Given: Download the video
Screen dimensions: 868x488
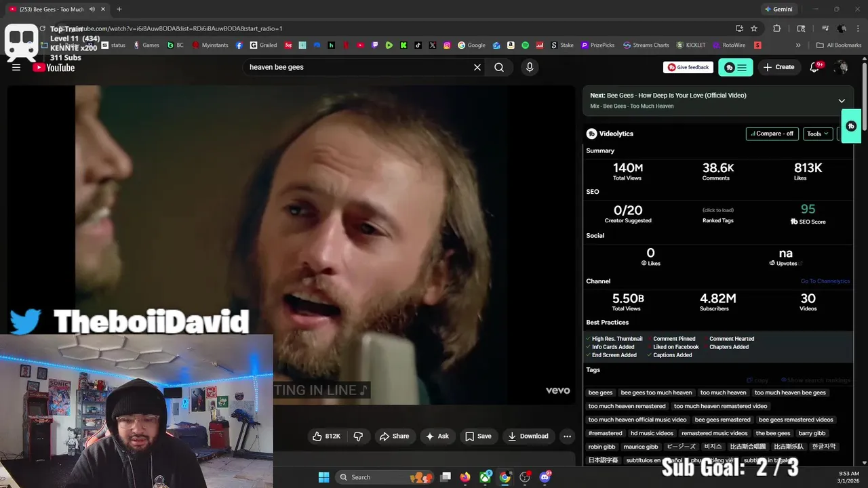Looking at the screenshot, I should [x=528, y=436].
